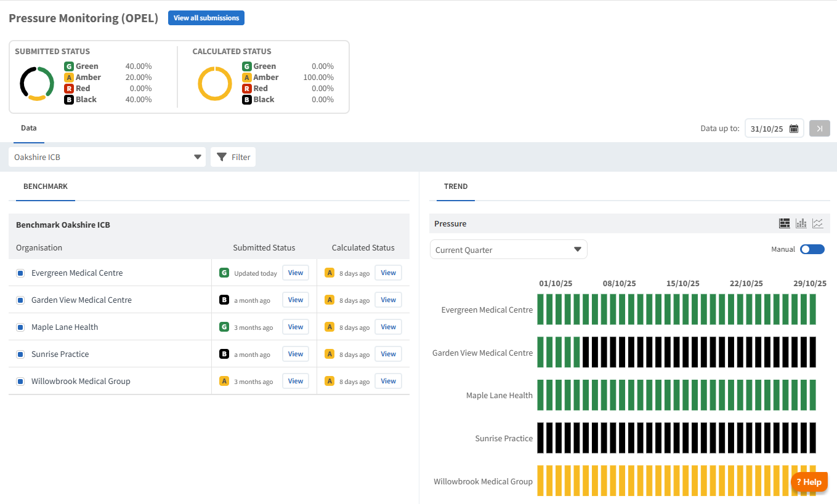Click first black bar in Sunrise Practice row
The height and width of the screenshot is (504, 837).
(541, 438)
